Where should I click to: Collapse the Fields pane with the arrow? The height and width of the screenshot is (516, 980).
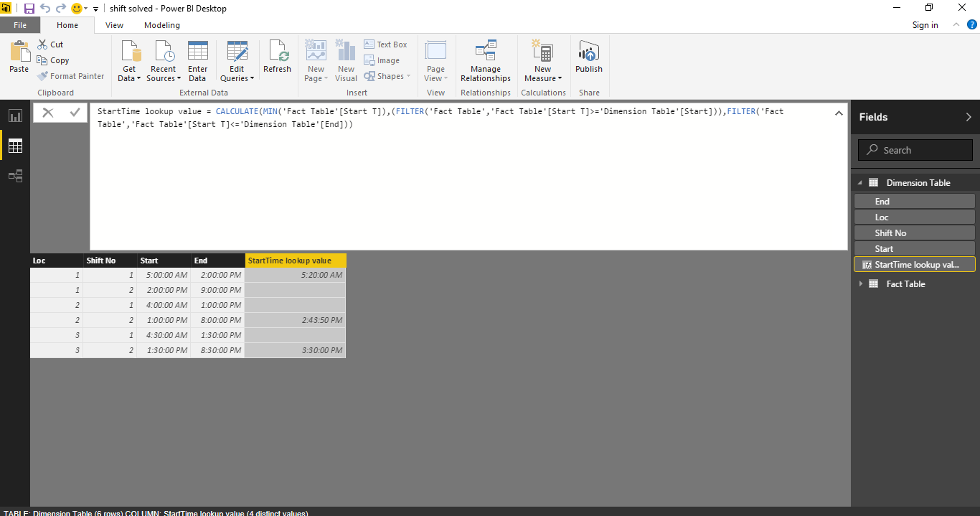pyautogui.click(x=969, y=117)
